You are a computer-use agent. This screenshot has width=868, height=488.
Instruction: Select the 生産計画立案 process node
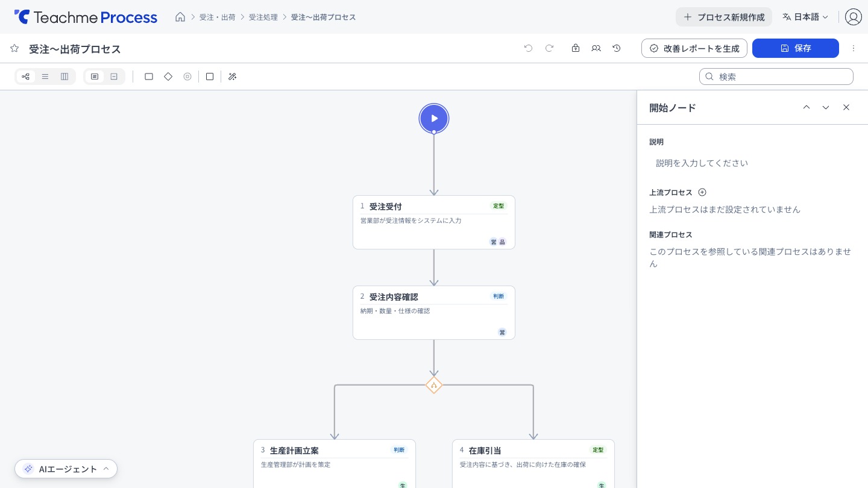coord(335,464)
